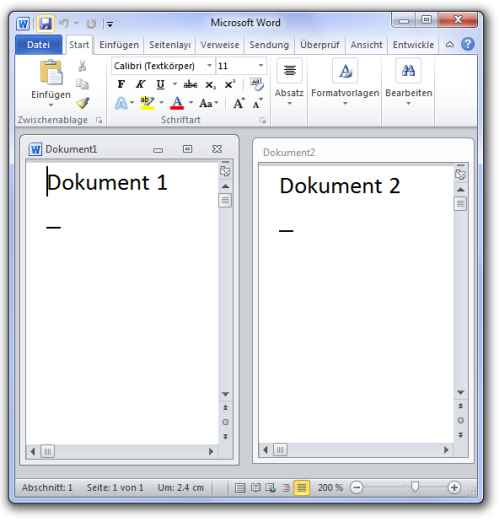Click horizontal scroll right arrow in Dokument2
The image size is (500, 522).
pos(446,450)
